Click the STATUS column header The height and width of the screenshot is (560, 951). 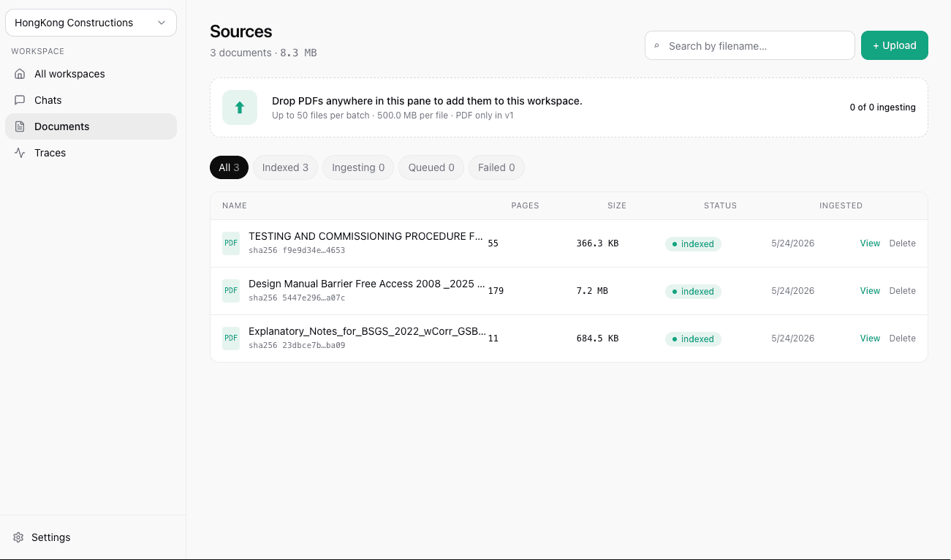(720, 206)
